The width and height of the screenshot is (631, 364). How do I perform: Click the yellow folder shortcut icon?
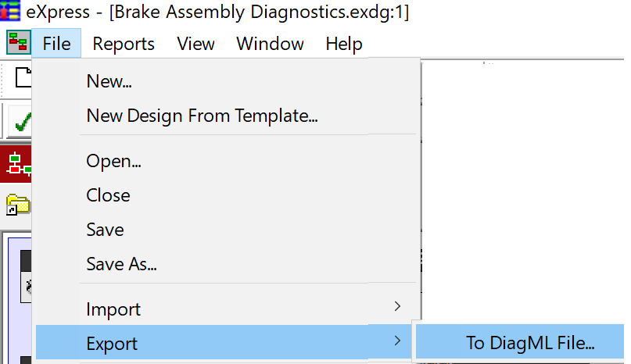click(18, 204)
